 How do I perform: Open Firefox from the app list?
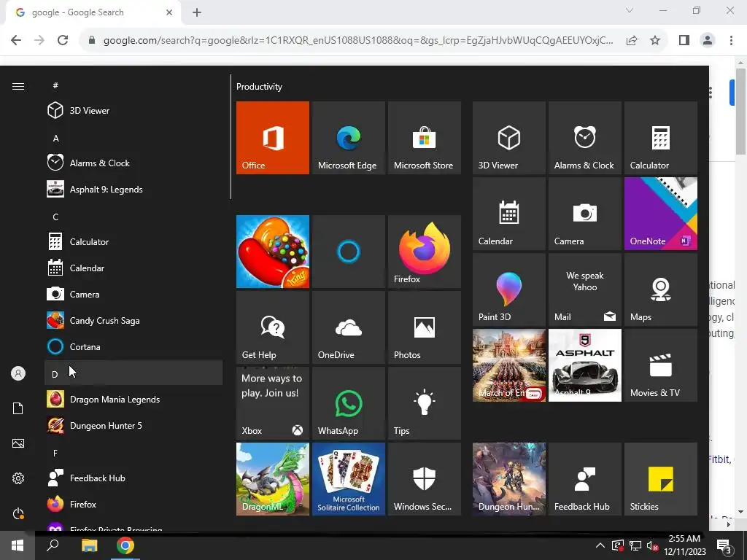click(133, 504)
